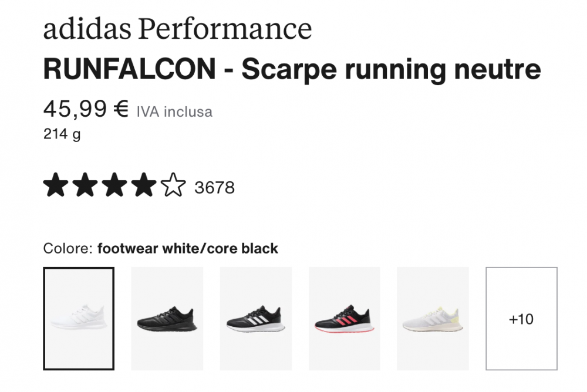Expand the +10 more colors tile
The width and height of the screenshot is (587, 392).
(521, 319)
